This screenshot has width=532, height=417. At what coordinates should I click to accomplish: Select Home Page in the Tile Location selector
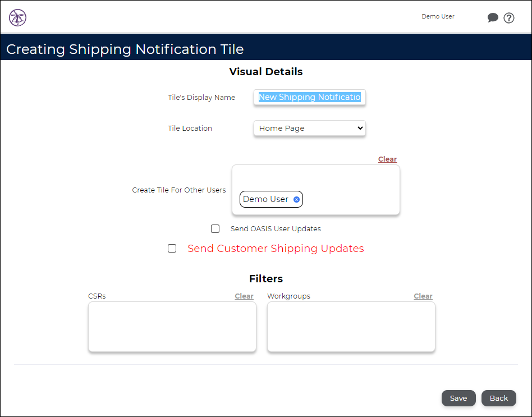point(309,128)
